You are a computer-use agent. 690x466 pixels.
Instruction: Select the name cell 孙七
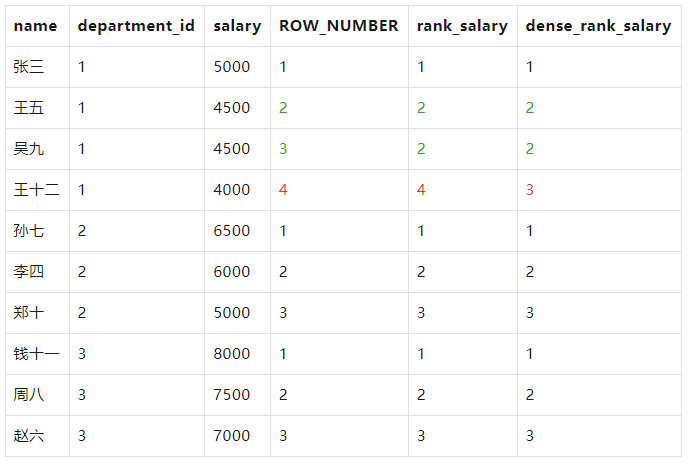coord(29,231)
